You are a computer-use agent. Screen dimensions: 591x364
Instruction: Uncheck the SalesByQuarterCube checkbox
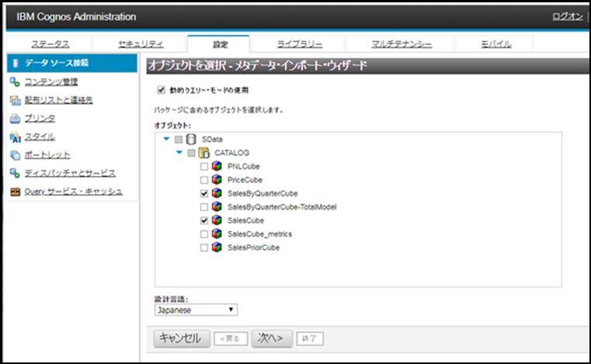click(x=204, y=194)
